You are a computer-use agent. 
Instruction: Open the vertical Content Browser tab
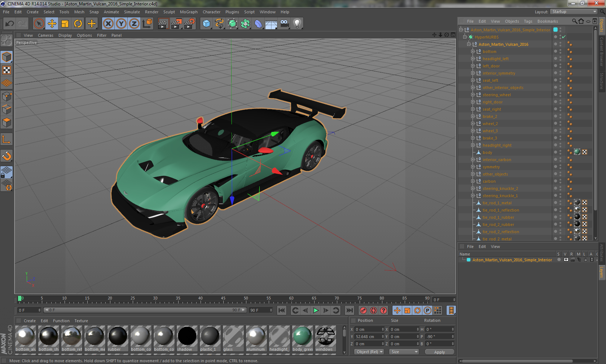[x=602, y=51]
